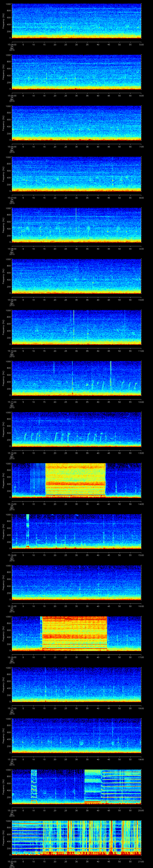The image size is (153, 868).
Task: Open the 15:12:00 spectrogram with upsweep calls
Action: coord(76,430)
